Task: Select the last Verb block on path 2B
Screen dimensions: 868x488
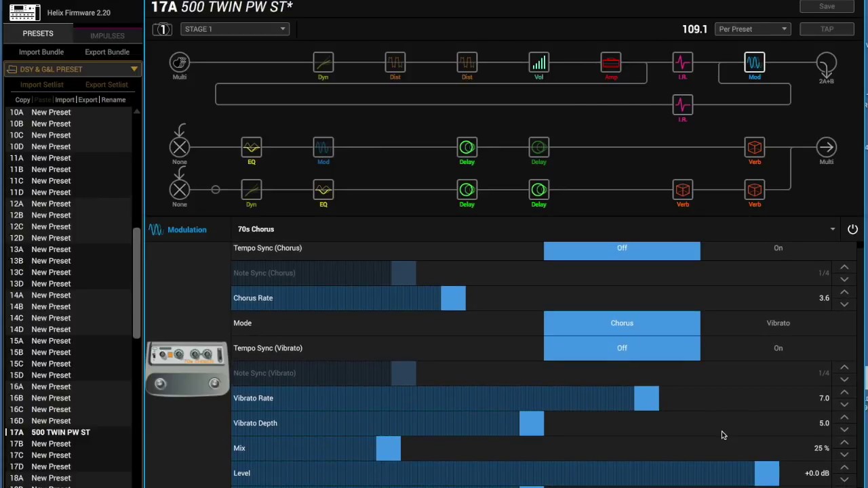Action: click(x=755, y=190)
